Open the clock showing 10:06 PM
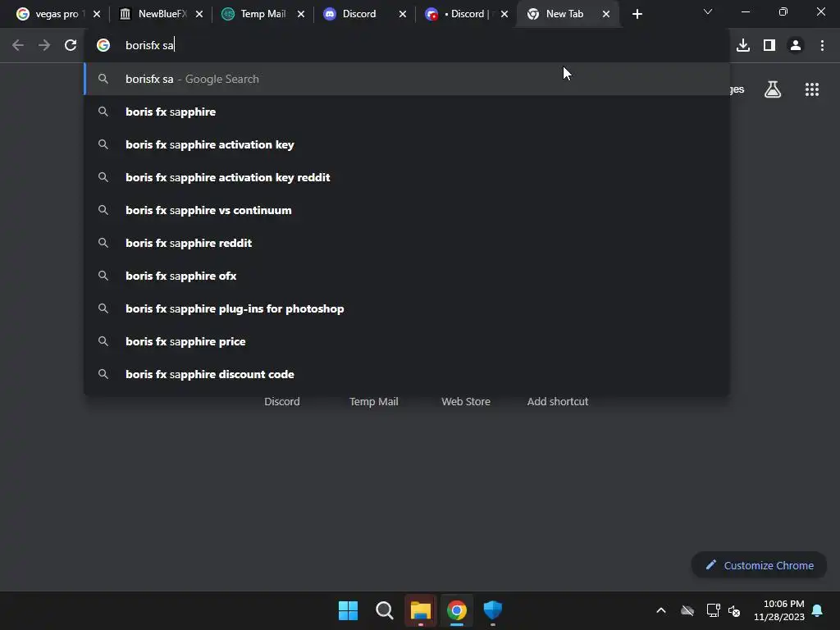The image size is (840, 630). [x=779, y=610]
